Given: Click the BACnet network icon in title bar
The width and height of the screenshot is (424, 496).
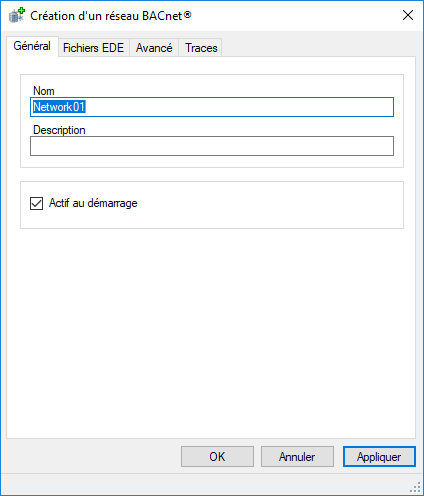Looking at the screenshot, I should coord(17,15).
